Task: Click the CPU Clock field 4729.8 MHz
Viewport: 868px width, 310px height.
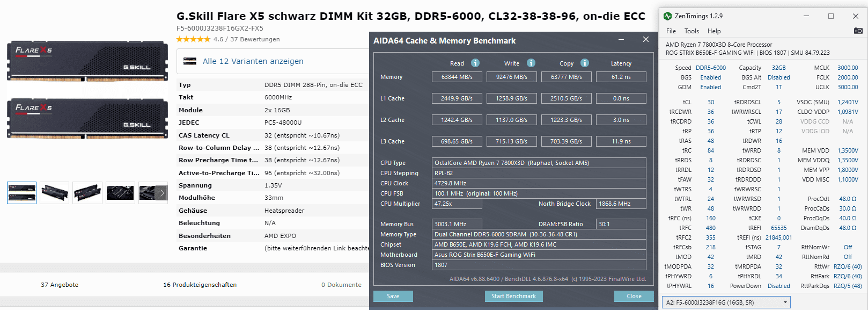Action: pos(539,183)
